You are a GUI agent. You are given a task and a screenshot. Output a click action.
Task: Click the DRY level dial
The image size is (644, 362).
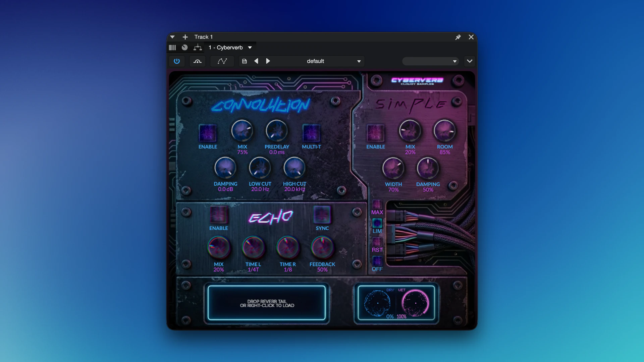coord(377,303)
